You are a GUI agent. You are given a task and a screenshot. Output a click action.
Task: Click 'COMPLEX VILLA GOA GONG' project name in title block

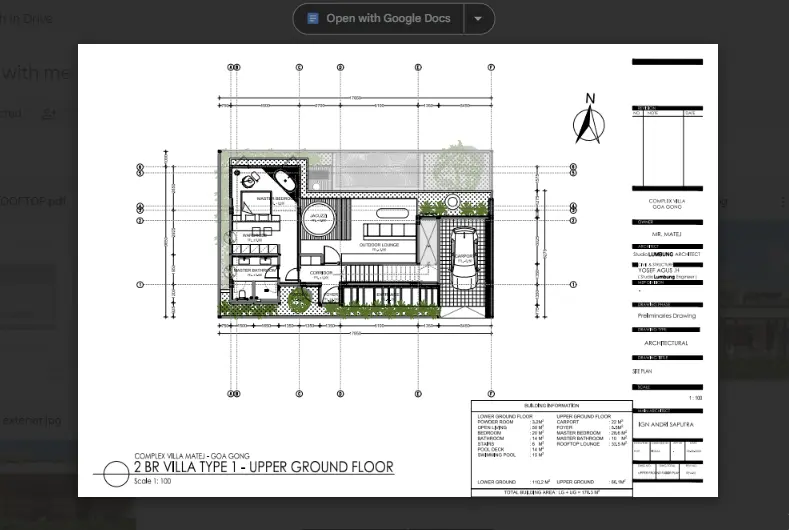click(667, 204)
